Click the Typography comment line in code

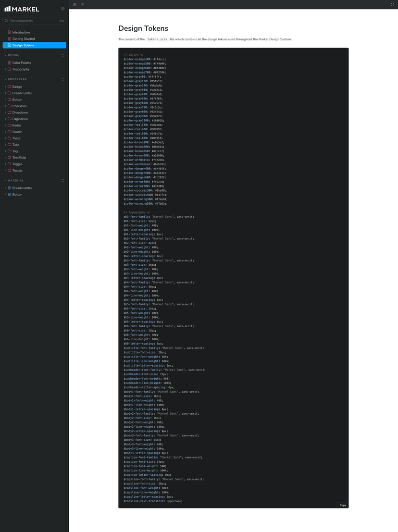(x=137, y=212)
